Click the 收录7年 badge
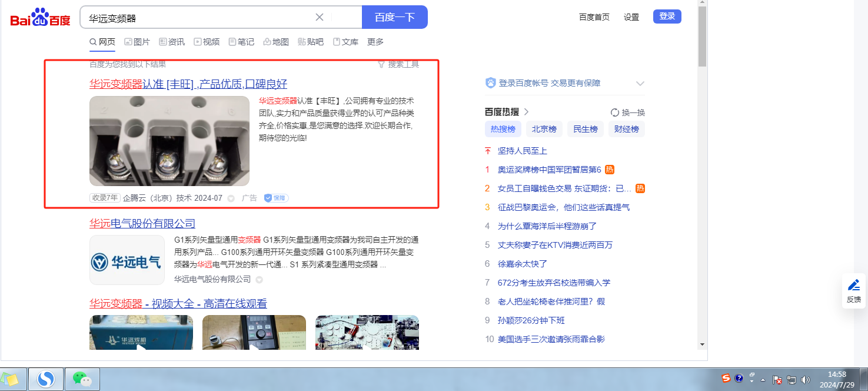The image size is (868, 391). [105, 198]
